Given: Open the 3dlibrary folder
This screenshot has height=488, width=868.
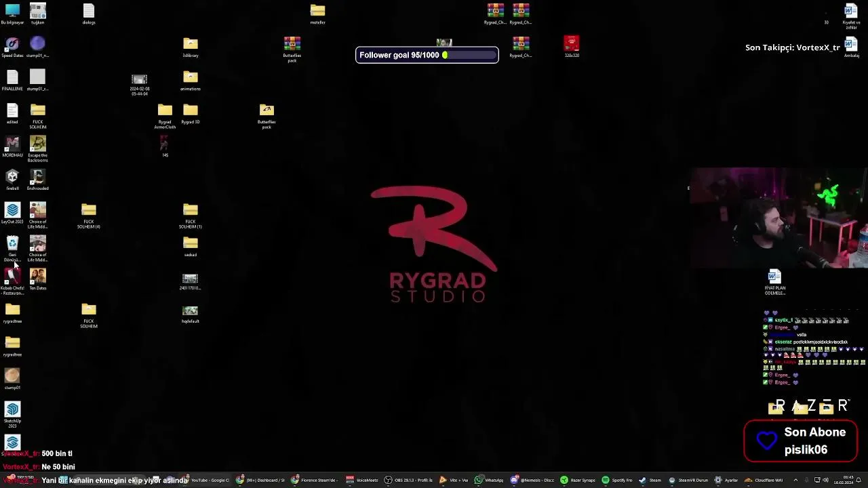Looking at the screenshot, I should pyautogui.click(x=191, y=47).
